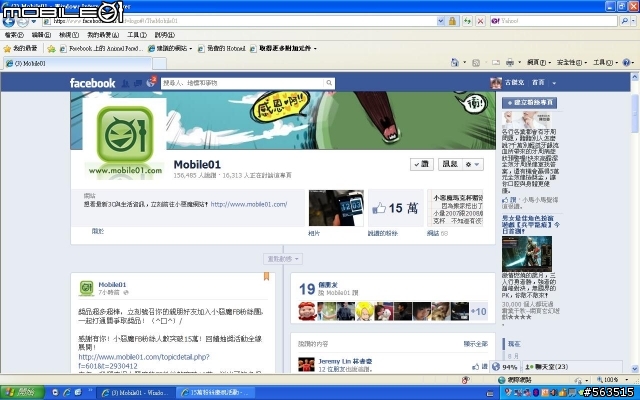
Task: Click the security padlock icon in address bar
Action: coord(452,21)
